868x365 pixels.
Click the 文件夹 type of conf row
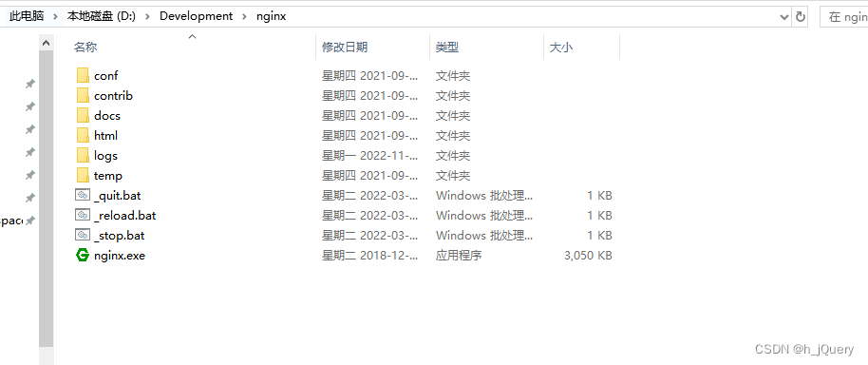[x=453, y=76]
